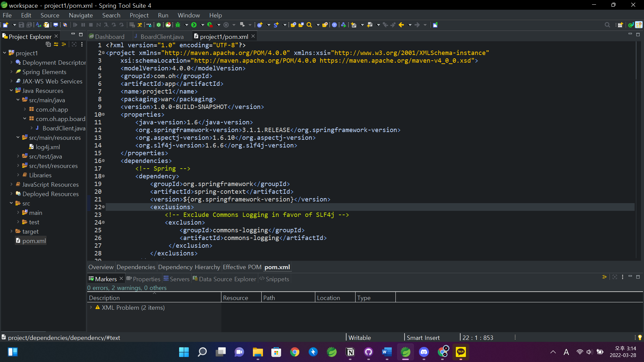Open the Run button dropdown arrow
Image resolution: width=644 pixels, height=362 pixels.
point(202,25)
